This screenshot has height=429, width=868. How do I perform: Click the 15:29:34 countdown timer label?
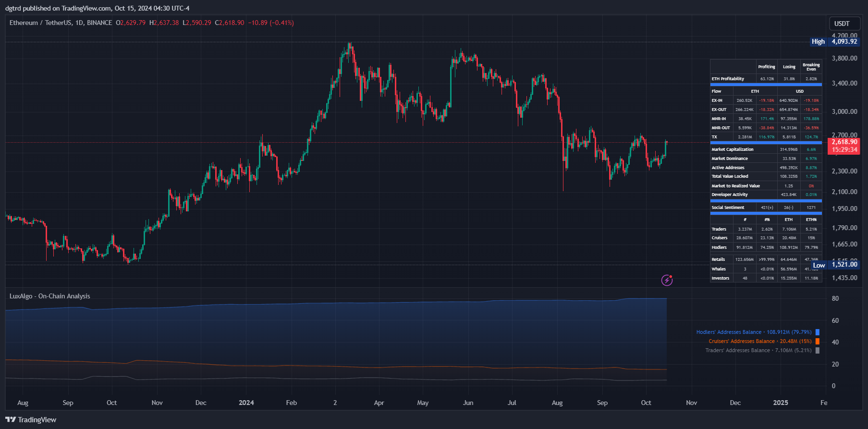[844, 149]
